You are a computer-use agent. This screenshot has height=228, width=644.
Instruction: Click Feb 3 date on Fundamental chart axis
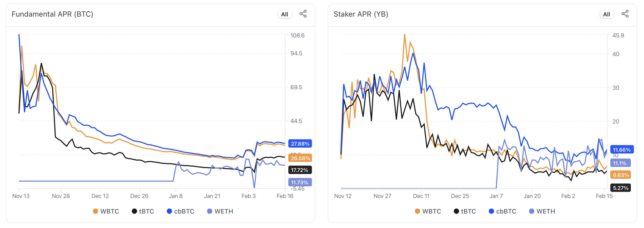[249, 196]
